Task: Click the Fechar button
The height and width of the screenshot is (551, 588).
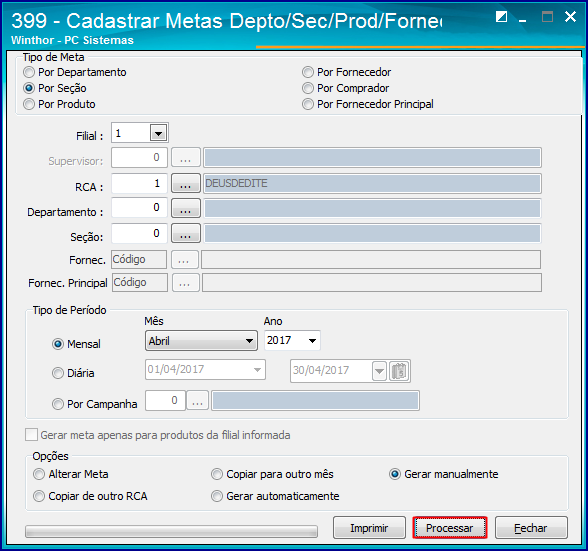Action: pos(531,528)
